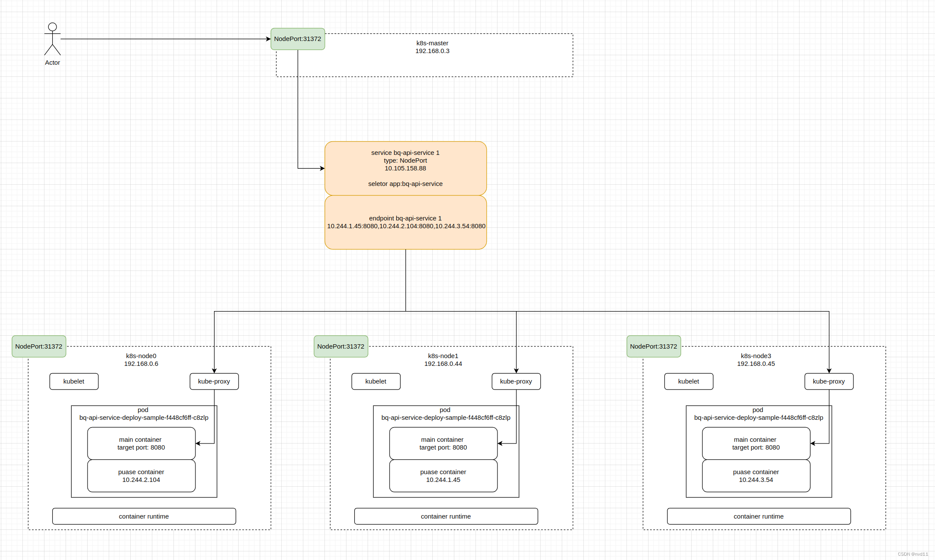The image size is (935, 560).
Task: Click the pod name label in k8s-node1
Action: coord(446,418)
